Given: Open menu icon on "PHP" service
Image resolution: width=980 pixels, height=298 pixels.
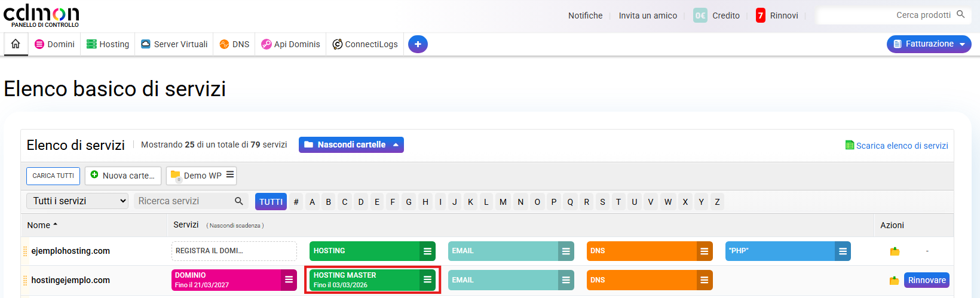Looking at the screenshot, I should point(843,251).
